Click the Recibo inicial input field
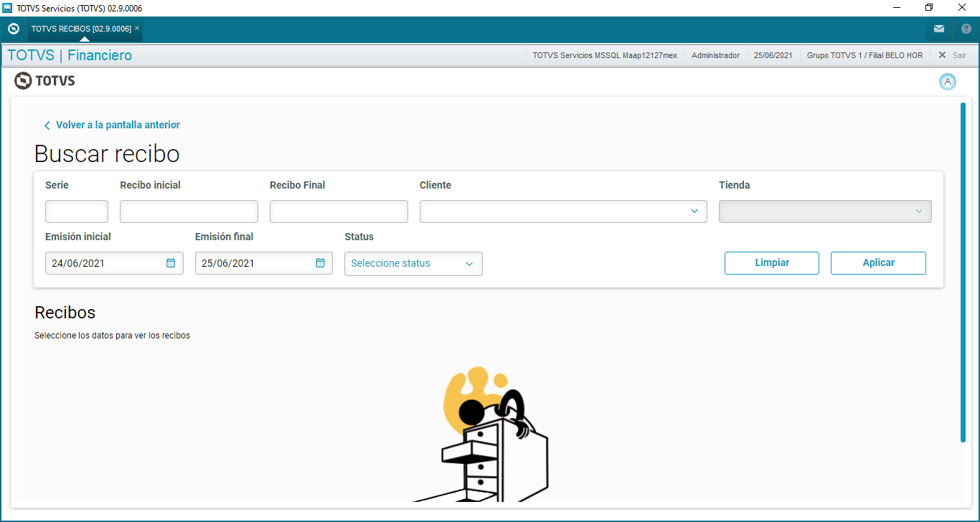Screen dimensions: 980x522 [189, 212]
